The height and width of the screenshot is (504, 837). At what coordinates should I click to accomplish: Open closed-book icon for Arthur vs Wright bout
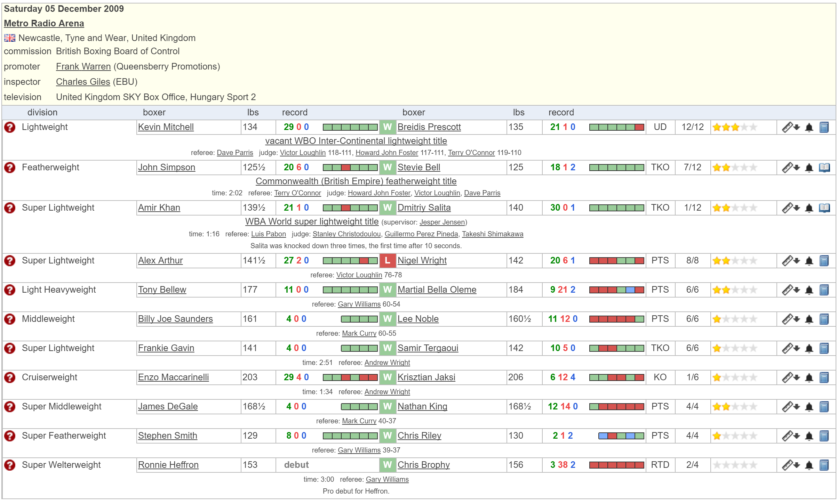click(x=824, y=261)
